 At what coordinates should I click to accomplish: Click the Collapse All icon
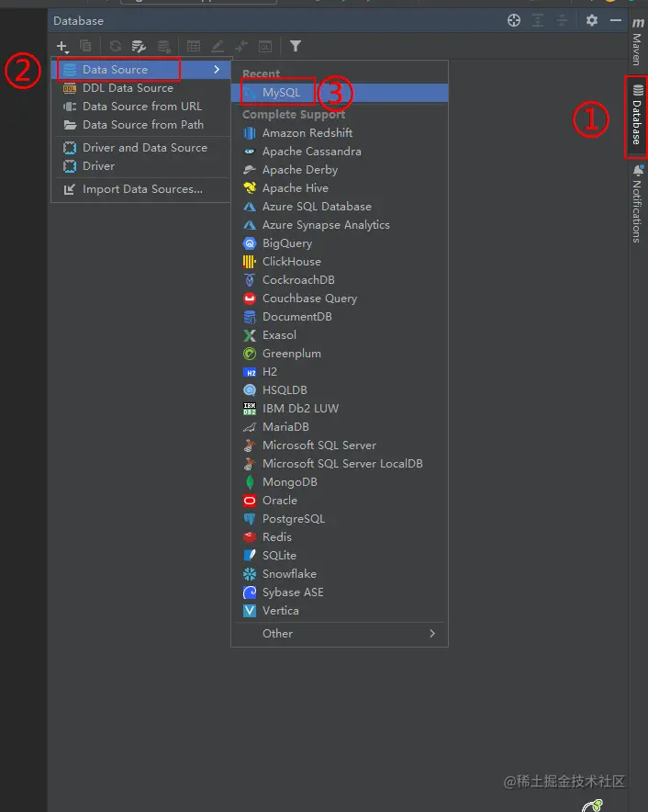click(561, 20)
